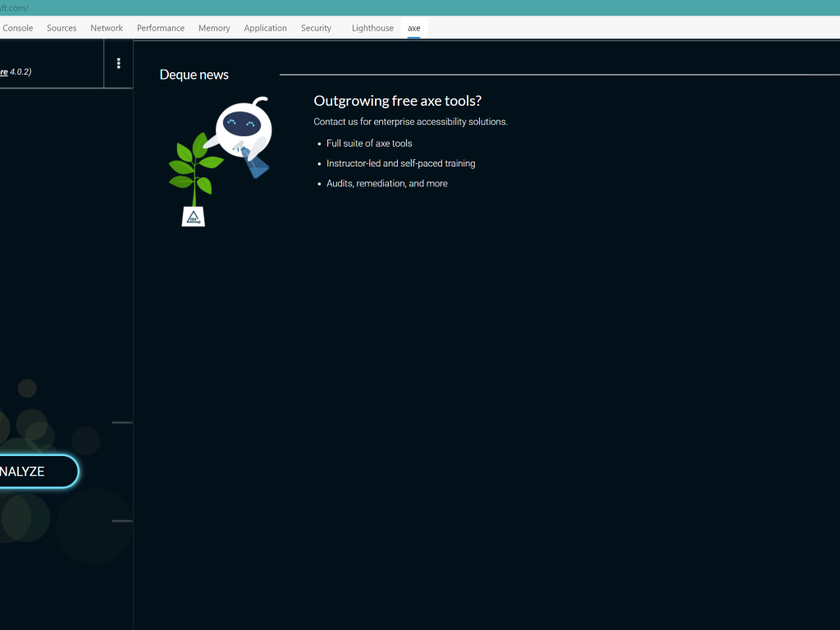840x630 pixels.
Task: Click the blue spray bottle graphic
Action: pos(257,166)
